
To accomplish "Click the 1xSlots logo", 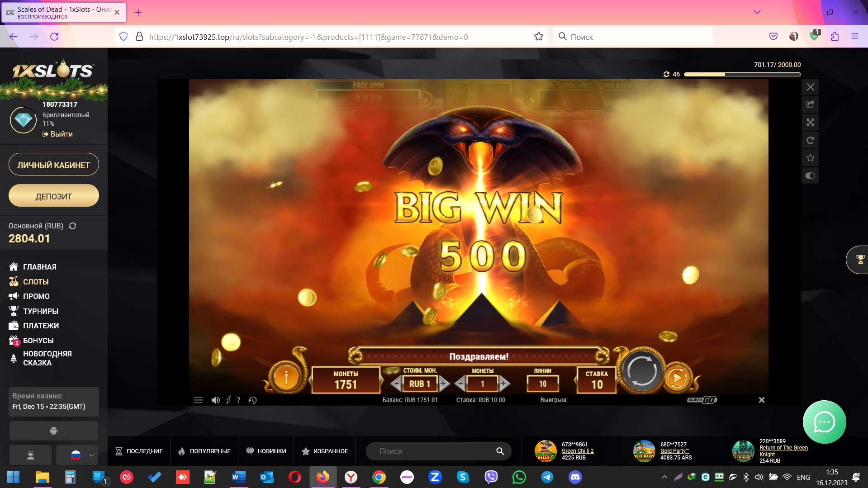I will 53,70.
